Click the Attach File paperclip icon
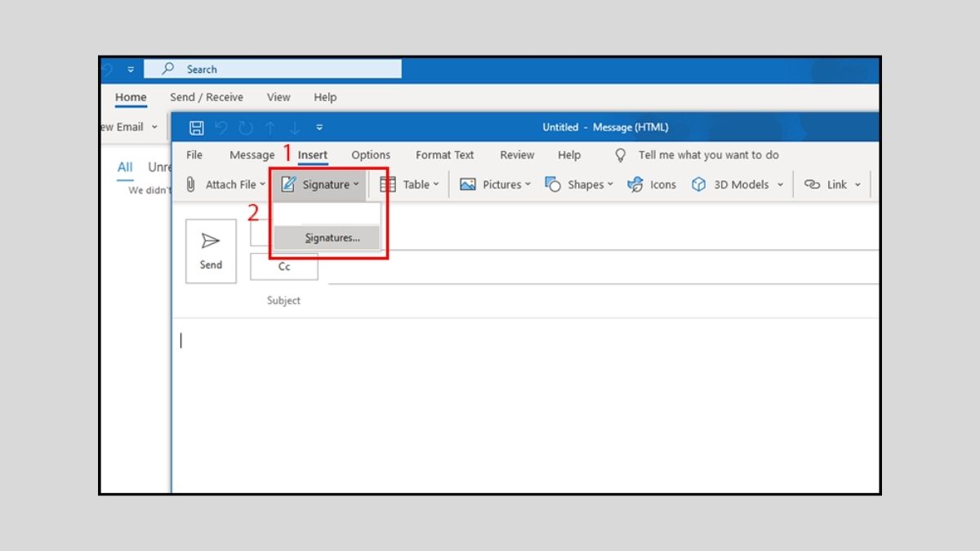The height and width of the screenshot is (551, 980). tap(191, 184)
